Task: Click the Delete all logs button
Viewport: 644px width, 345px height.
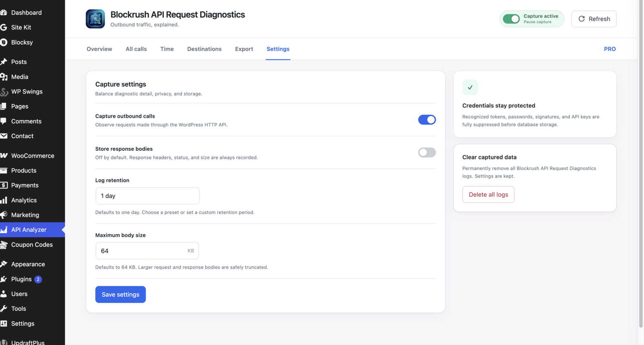Action: click(x=488, y=194)
